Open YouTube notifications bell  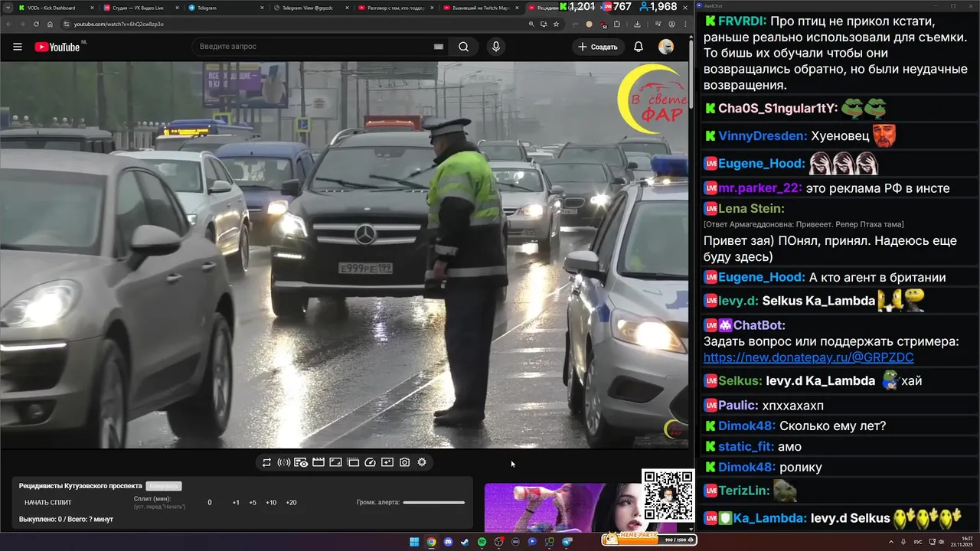point(638,47)
